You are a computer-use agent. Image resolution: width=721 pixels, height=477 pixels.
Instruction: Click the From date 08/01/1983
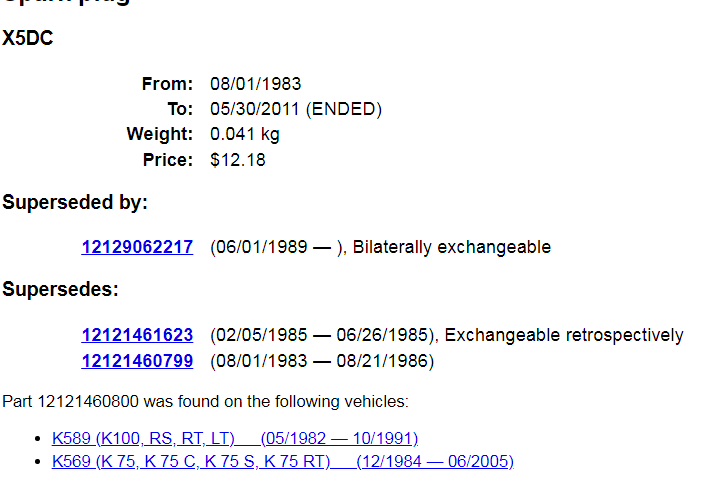pos(255,84)
